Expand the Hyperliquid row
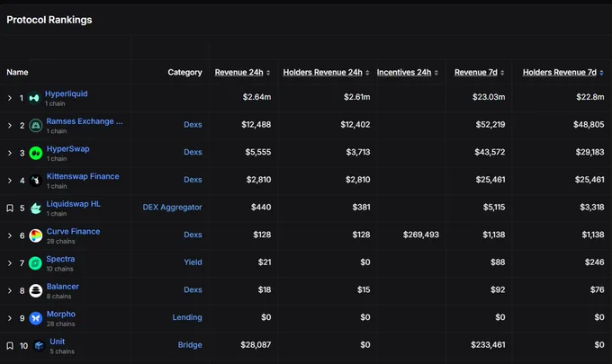 click(10, 98)
